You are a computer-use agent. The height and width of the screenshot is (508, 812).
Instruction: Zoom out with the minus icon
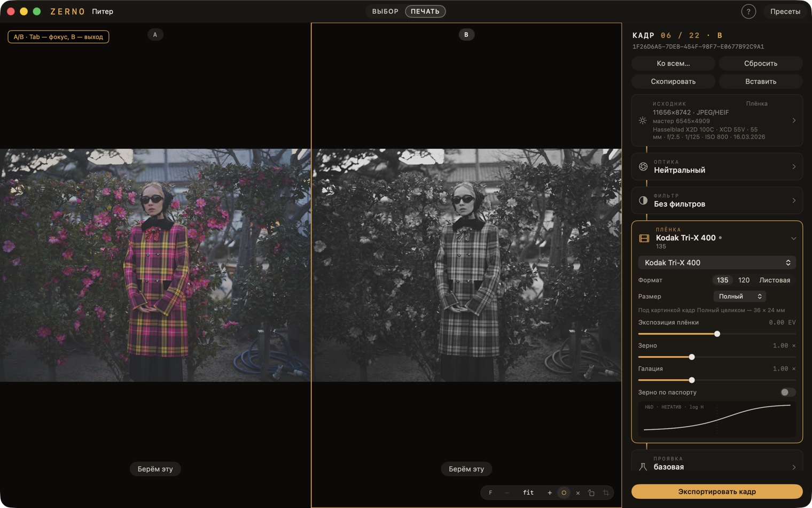(507, 493)
